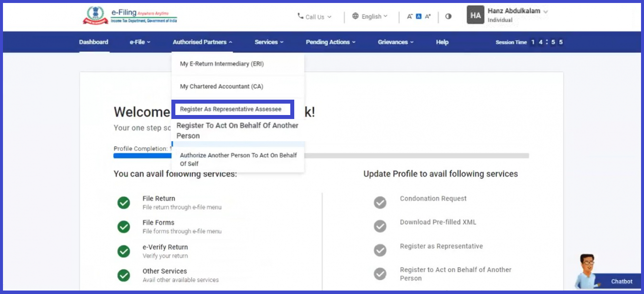Image resolution: width=644 pixels, height=294 pixels.
Task: Select Register As Representative Assessee
Action: point(231,109)
